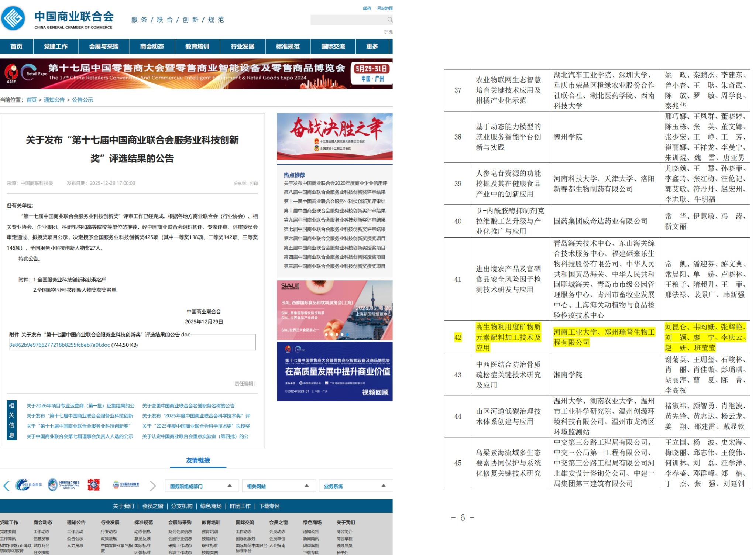
Task: Go to 通知公告 breadcrumb link
Action: [x=54, y=100]
